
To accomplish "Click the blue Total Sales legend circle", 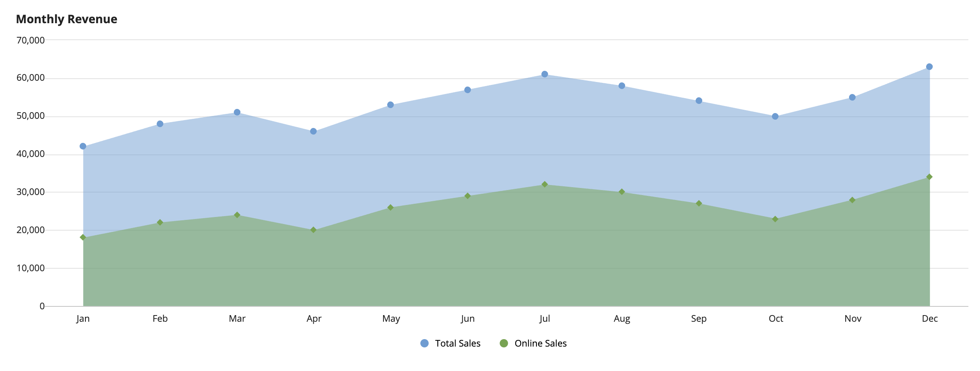I will pyautogui.click(x=424, y=343).
